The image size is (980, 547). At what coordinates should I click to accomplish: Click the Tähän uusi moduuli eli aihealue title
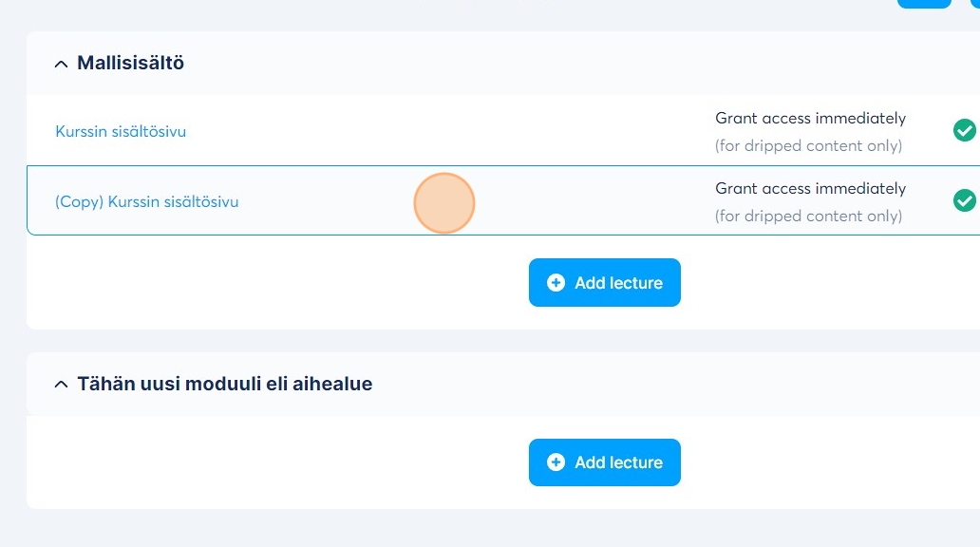click(x=224, y=385)
